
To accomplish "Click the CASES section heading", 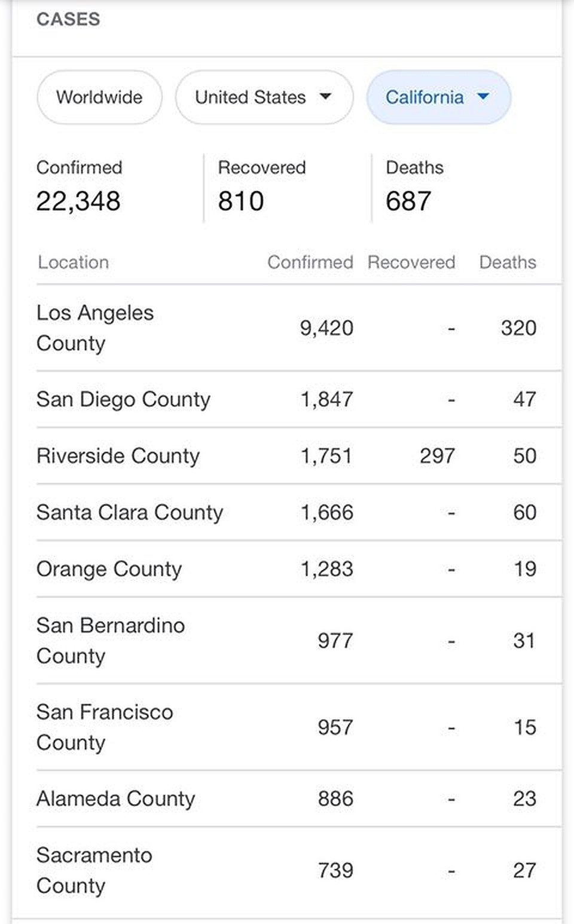I will click(68, 19).
